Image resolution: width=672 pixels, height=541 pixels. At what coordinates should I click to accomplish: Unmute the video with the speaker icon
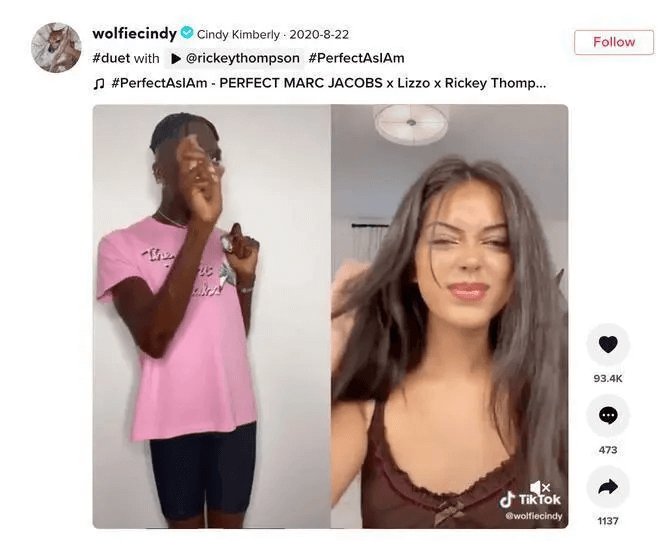tap(539, 487)
